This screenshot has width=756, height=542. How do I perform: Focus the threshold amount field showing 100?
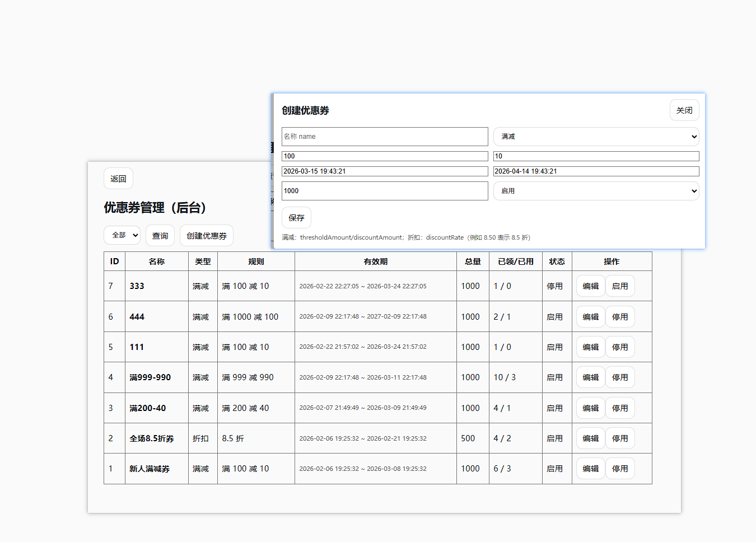click(385, 156)
